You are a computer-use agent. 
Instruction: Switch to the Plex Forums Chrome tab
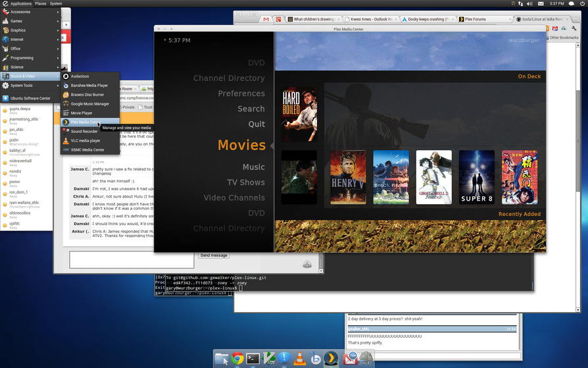click(x=485, y=19)
